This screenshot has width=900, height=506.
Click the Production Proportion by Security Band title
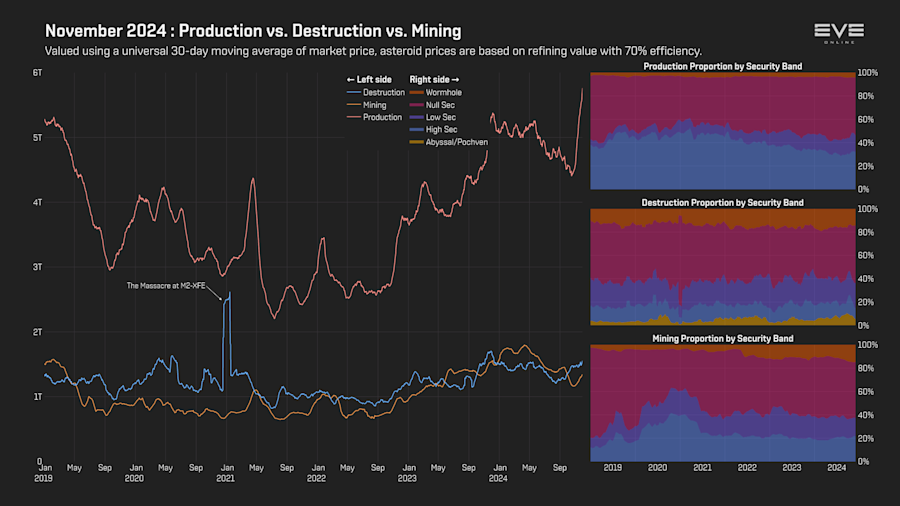723,67
